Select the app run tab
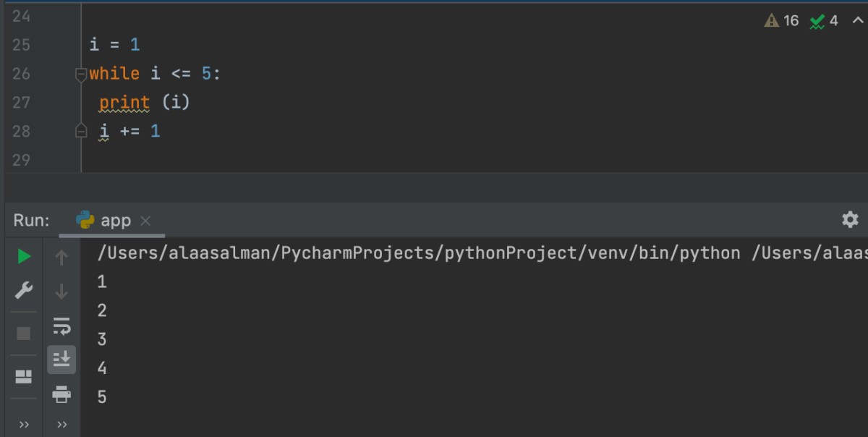This screenshot has width=868, height=437. 105,221
